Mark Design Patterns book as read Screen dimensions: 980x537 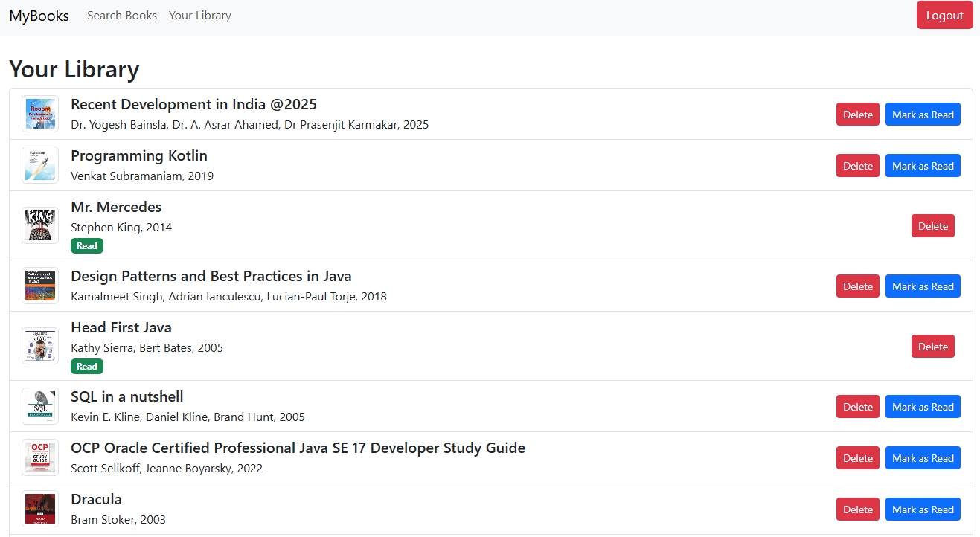click(923, 286)
